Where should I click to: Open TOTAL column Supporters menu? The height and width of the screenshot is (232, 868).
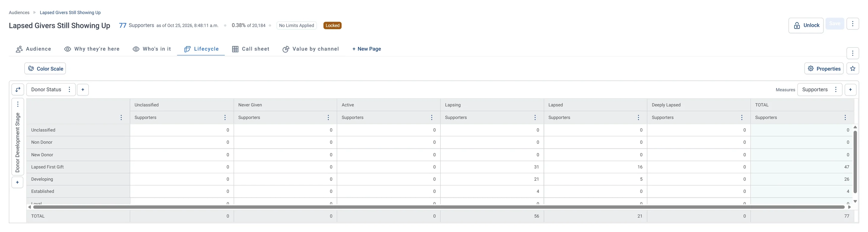tap(845, 118)
